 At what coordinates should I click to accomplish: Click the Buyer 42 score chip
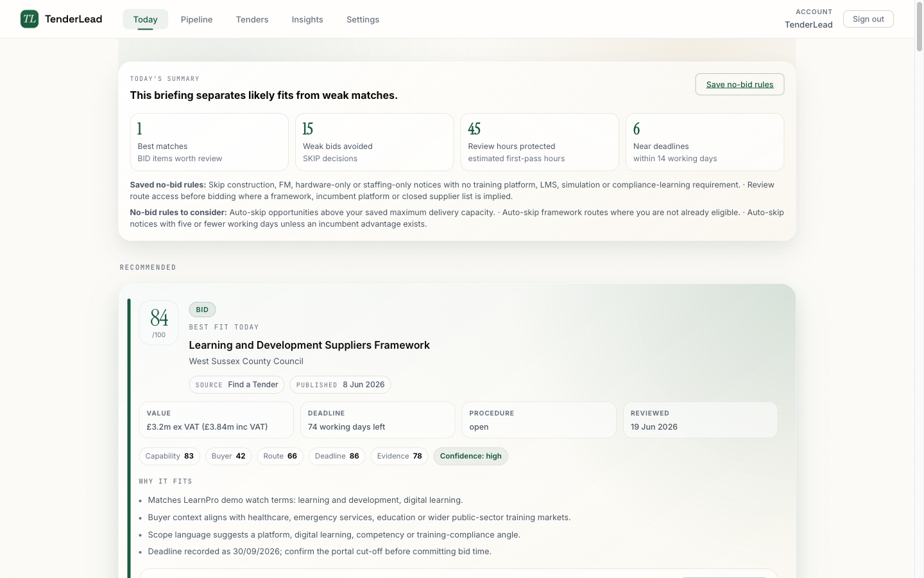tap(228, 456)
